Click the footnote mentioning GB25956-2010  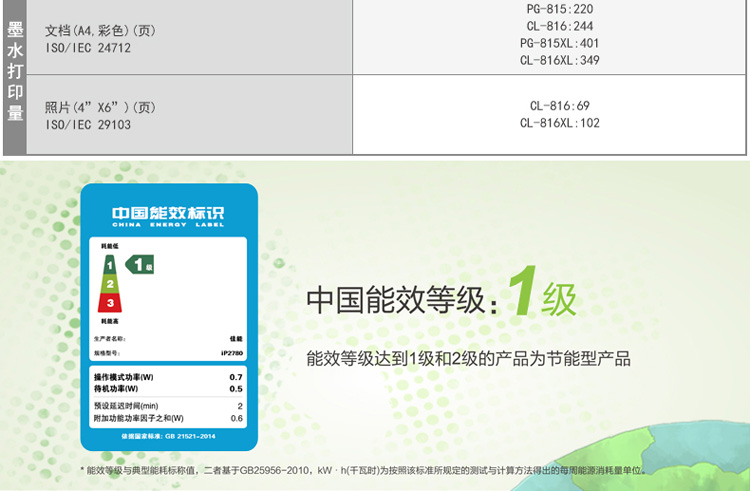pos(364,470)
